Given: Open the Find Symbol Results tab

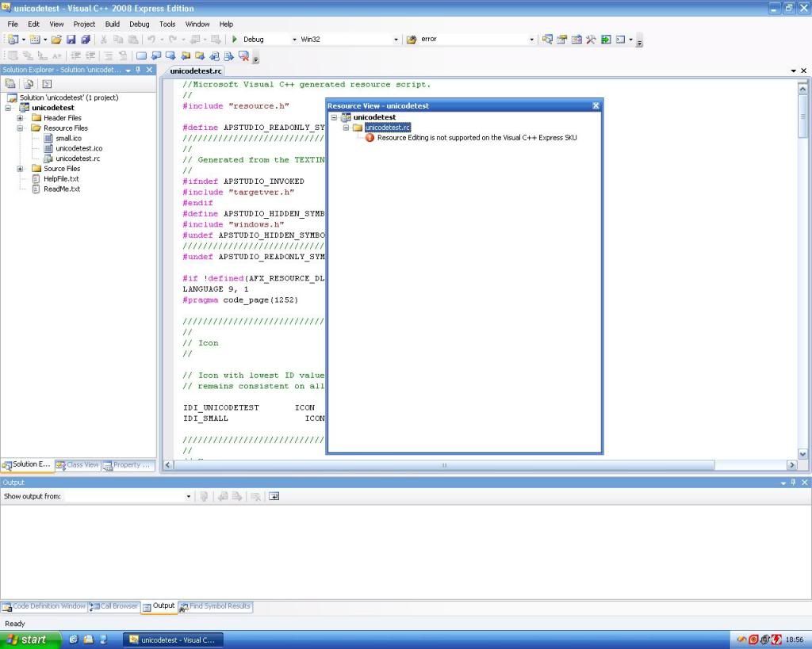Looking at the screenshot, I should [215, 606].
